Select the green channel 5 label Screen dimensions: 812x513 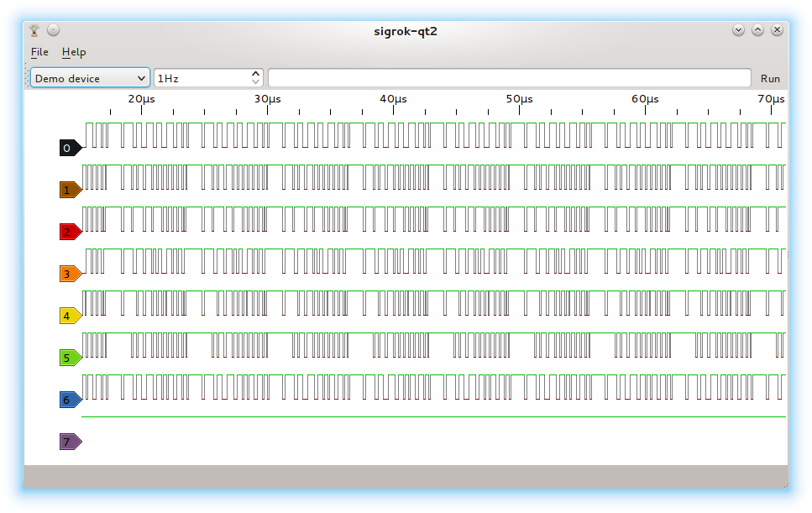coord(69,358)
